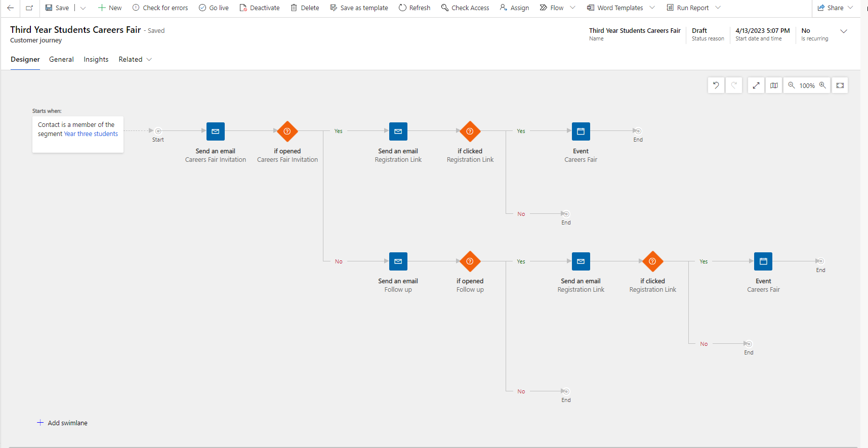Expand the header details chevron

(x=844, y=31)
